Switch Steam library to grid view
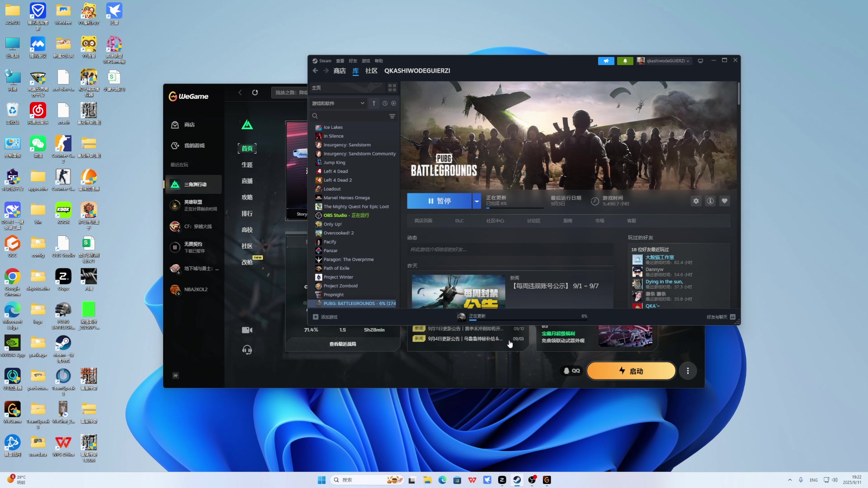 392,88
